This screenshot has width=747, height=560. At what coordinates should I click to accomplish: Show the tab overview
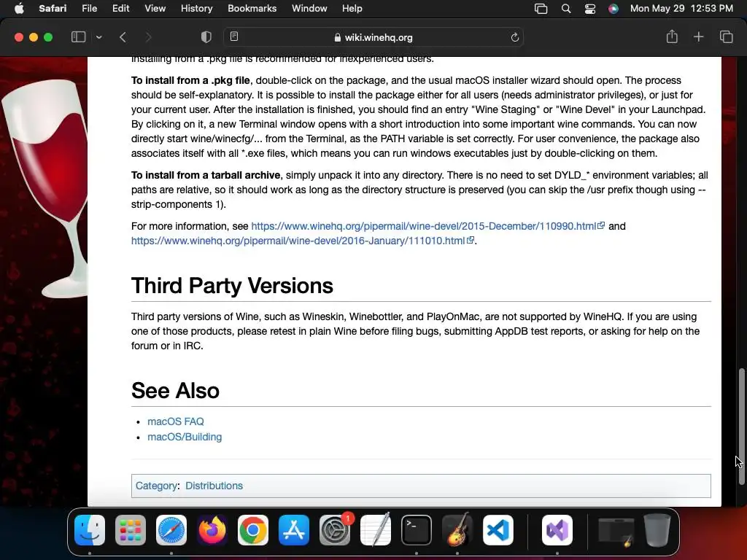[726, 36]
